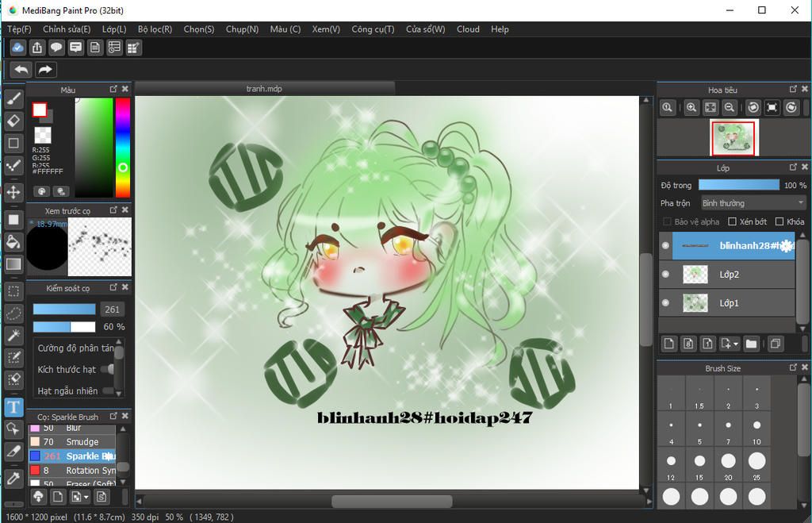Add a new layer in Layer panel

[x=669, y=344]
